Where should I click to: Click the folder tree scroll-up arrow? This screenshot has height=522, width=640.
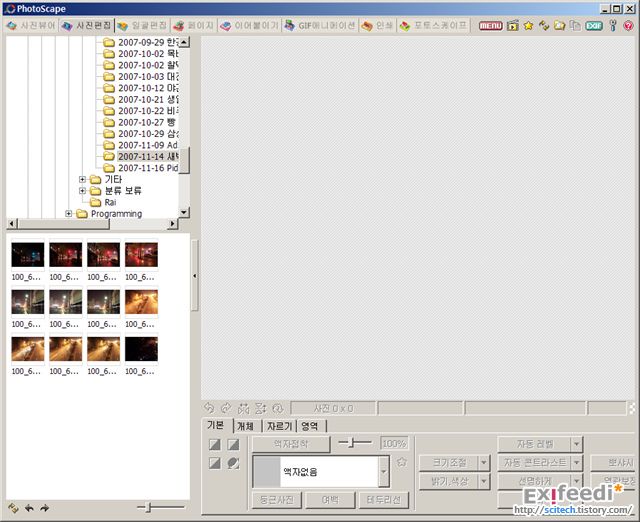184,42
